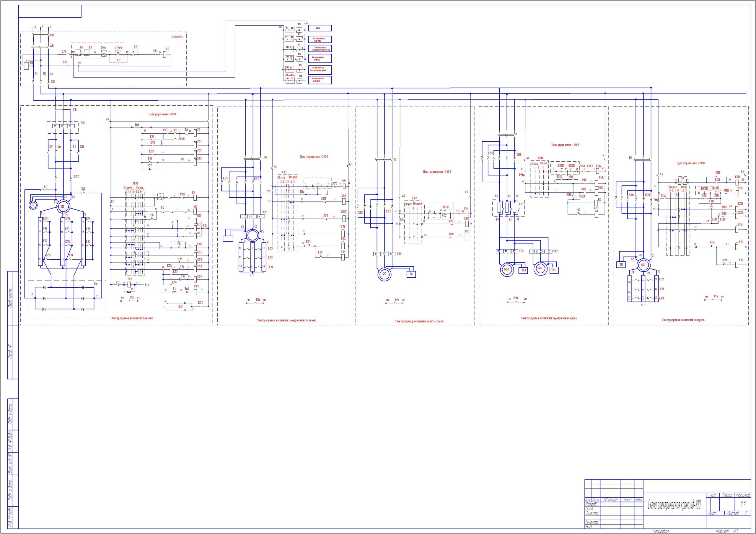Click the СТАРТ pushbutton symbol
This screenshot has width=756, height=534.
tap(118, 53)
